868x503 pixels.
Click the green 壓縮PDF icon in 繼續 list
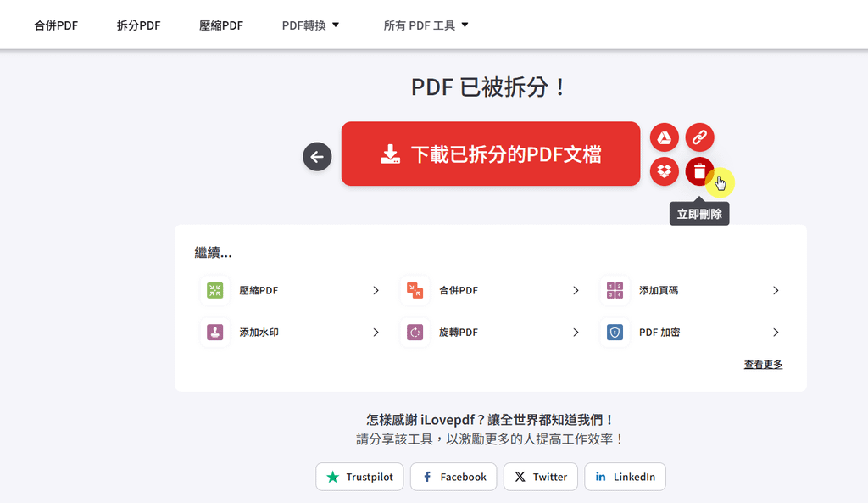214,290
